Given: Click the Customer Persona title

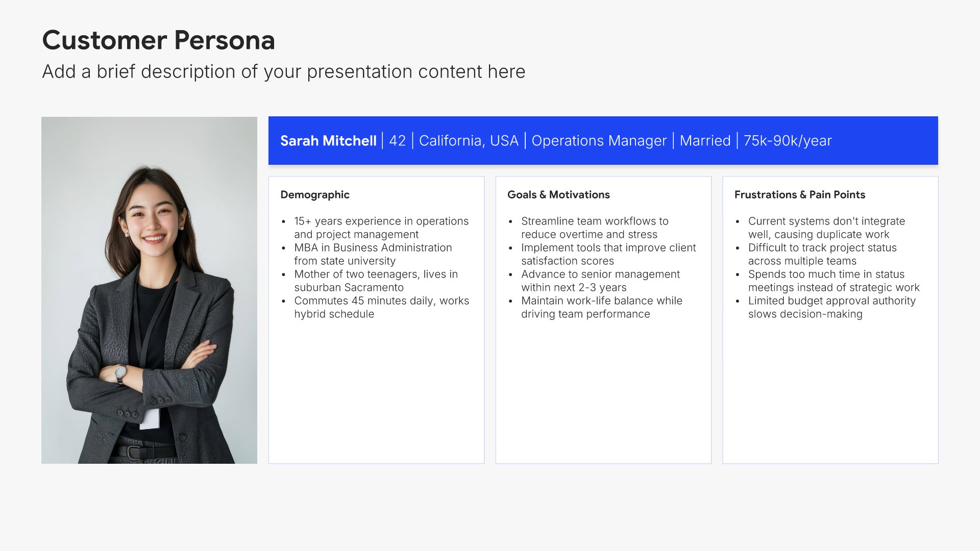Looking at the screenshot, I should coord(158,40).
